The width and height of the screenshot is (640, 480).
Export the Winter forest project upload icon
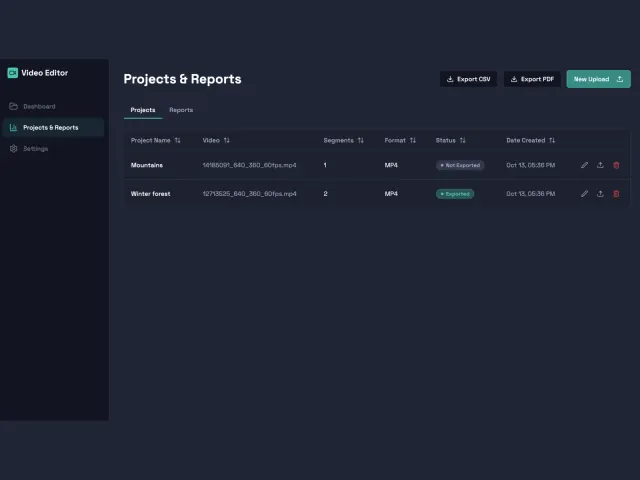point(600,193)
